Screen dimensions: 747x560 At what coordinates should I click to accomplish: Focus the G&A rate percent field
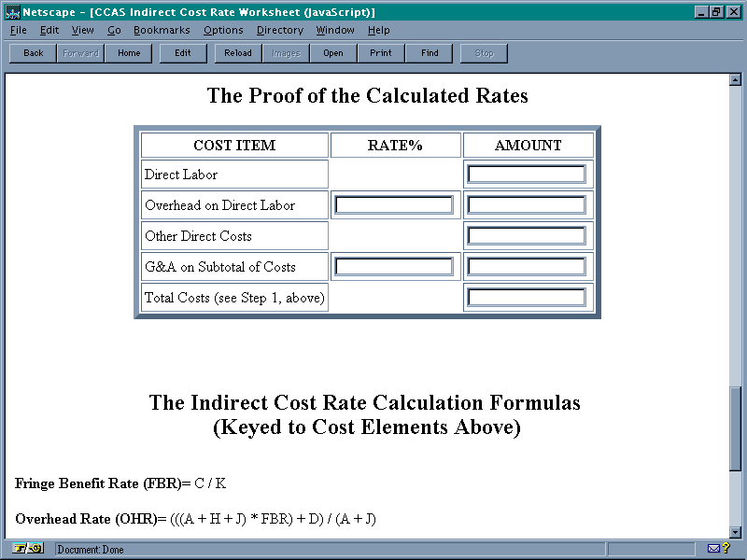394,267
